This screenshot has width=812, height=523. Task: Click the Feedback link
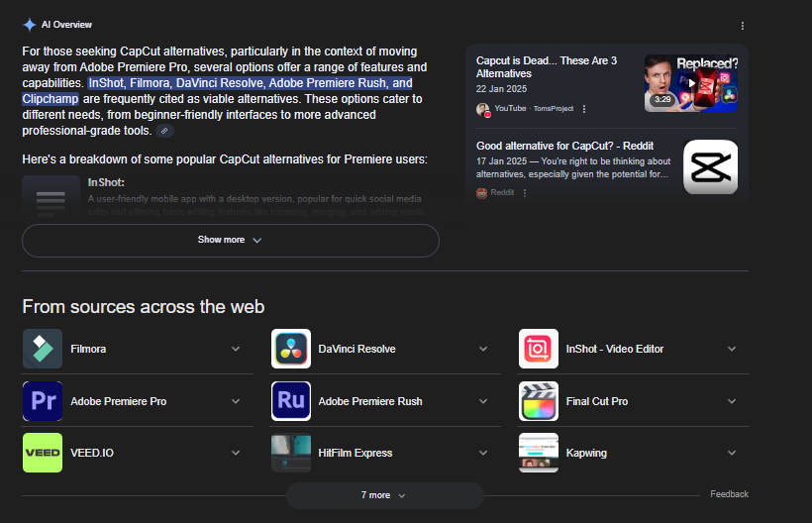(729, 494)
